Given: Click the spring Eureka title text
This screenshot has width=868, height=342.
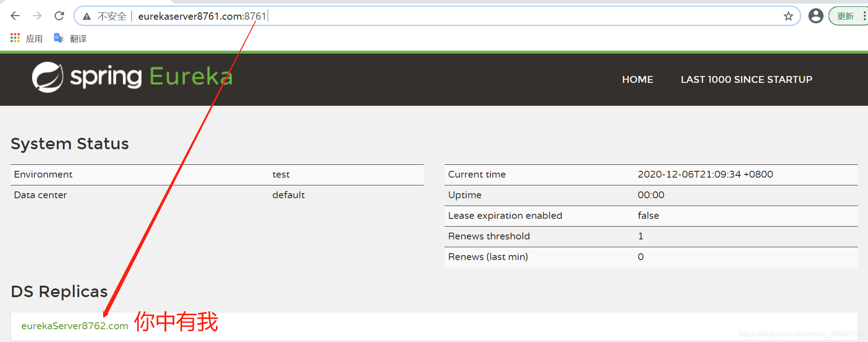Looking at the screenshot, I should click(x=151, y=77).
